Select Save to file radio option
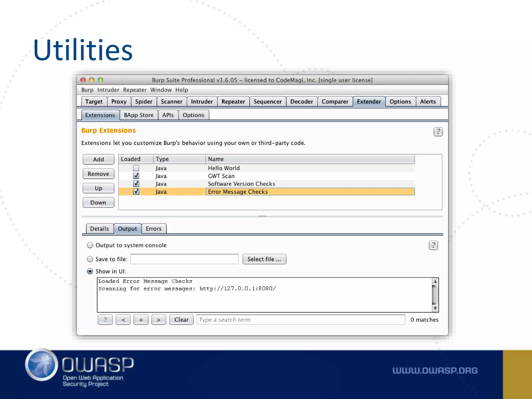532x399 pixels. 90,259
